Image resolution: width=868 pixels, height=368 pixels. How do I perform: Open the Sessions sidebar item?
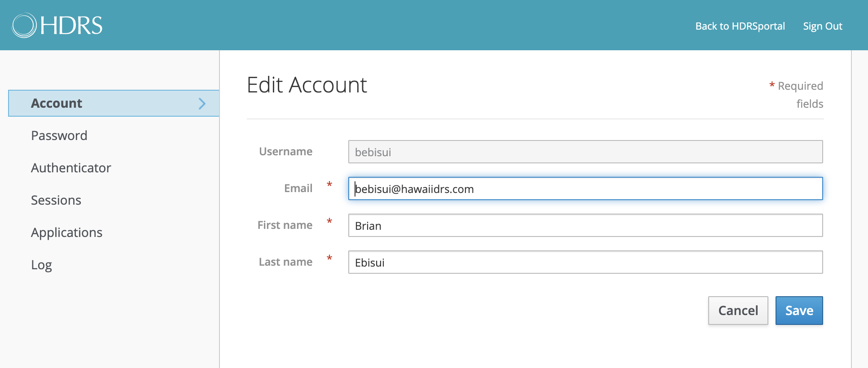coord(56,200)
